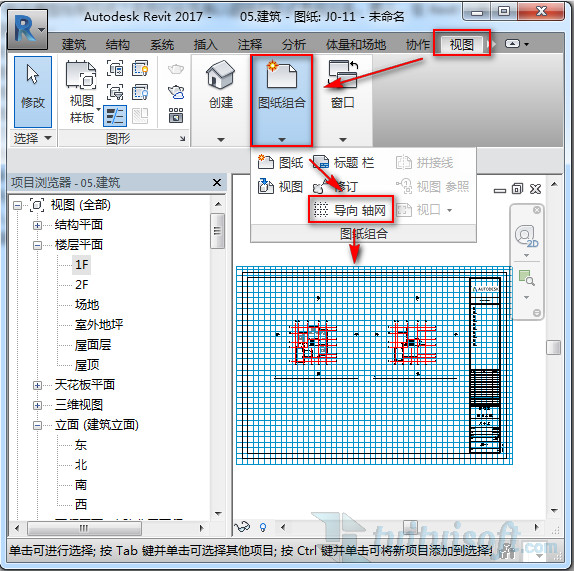Open the 视图样板 view templates button
The width and height of the screenshot is (574, 571).
click(x=82, y=92)
